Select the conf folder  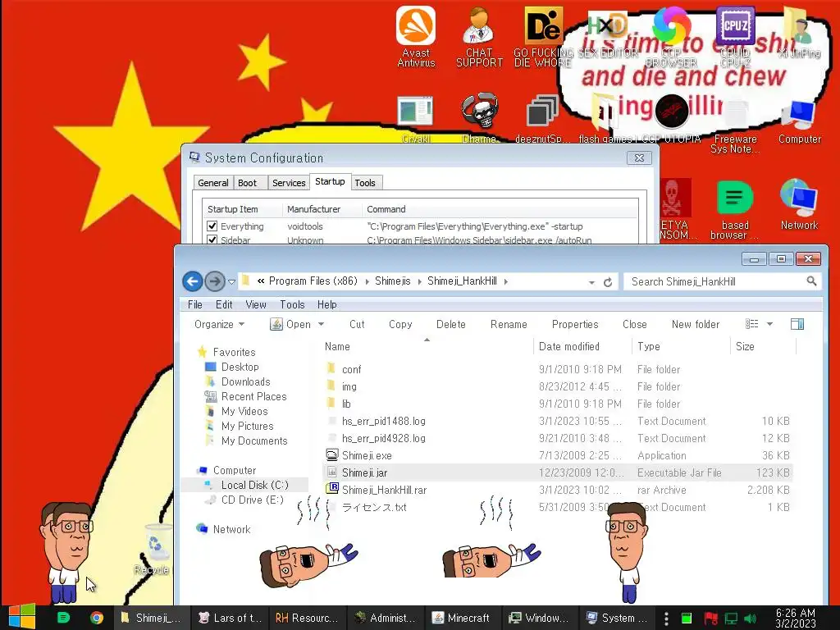coord(351,369)
